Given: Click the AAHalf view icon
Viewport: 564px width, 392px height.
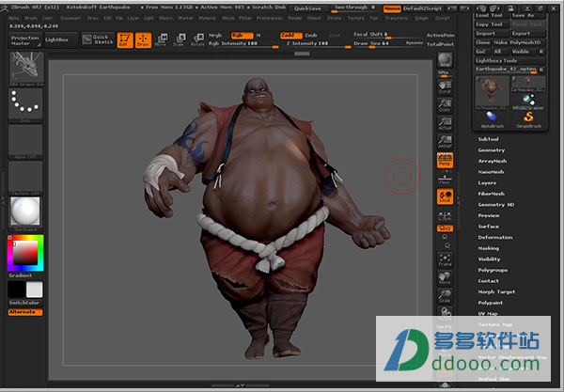Looking at the screenshot, I should point(445,142).
